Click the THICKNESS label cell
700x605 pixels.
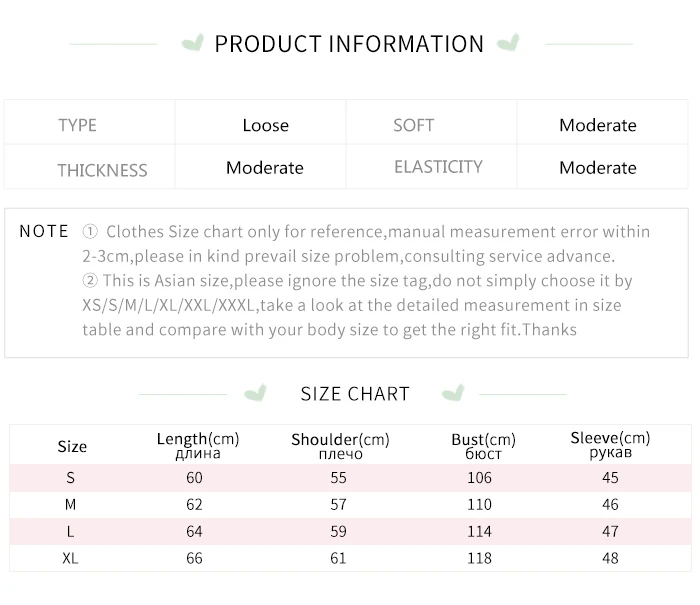pos(102,170)
